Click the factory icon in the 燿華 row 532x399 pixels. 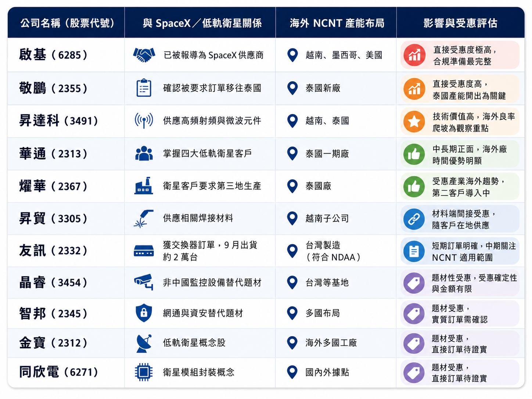point(144,186)
